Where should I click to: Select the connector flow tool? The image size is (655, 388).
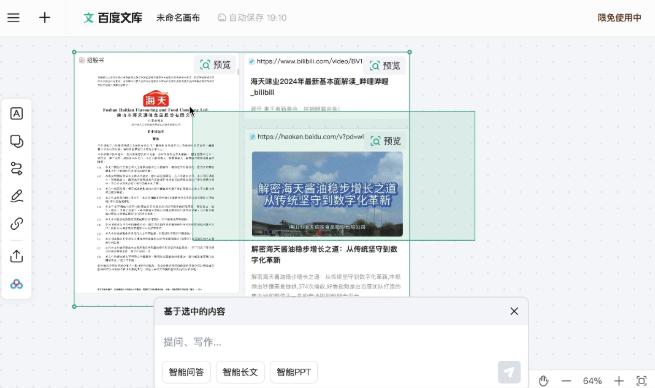click(16, 169)
